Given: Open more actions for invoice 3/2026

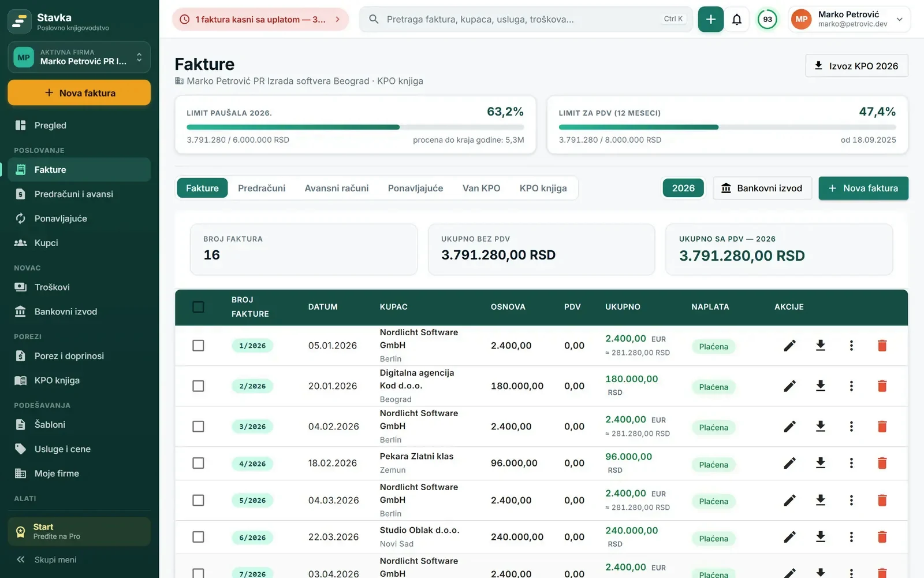Looking at the screenshot, I should click(851, 427).
